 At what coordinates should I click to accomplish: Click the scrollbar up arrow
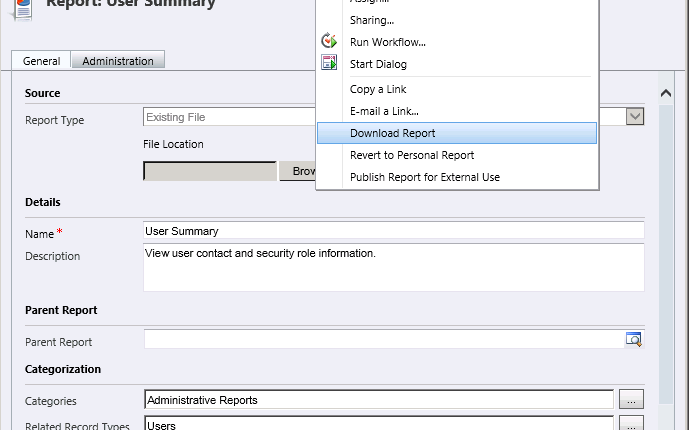tap(666, 93)
